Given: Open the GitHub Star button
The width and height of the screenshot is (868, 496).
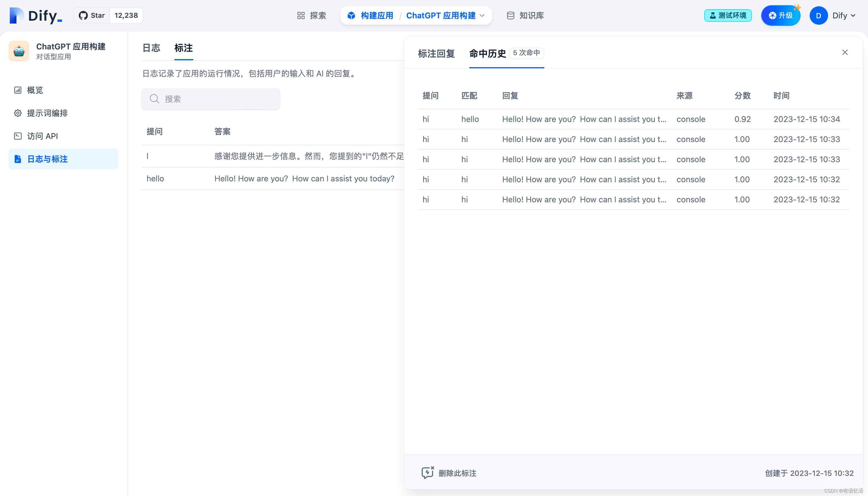Looking at the screenshot, I should 92,16.
